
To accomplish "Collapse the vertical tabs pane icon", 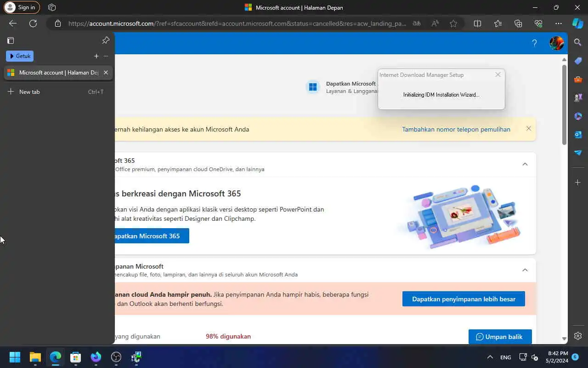I will [x=11, y=40].
